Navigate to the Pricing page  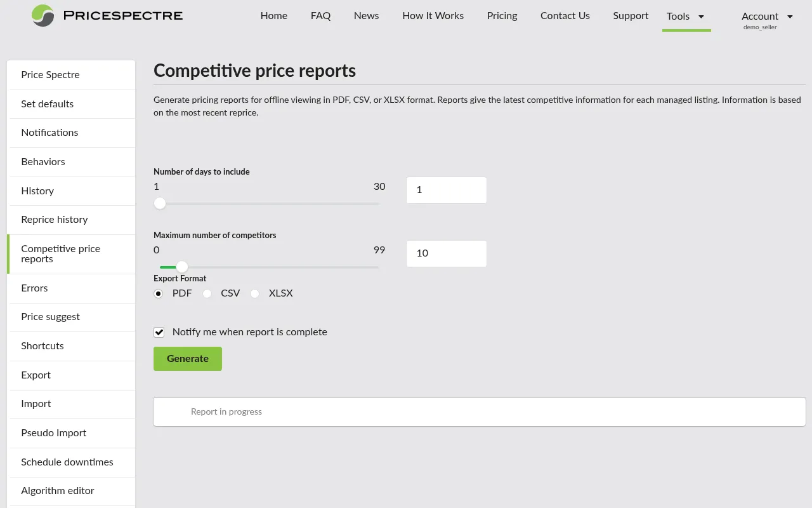click(x=502, y=16)
